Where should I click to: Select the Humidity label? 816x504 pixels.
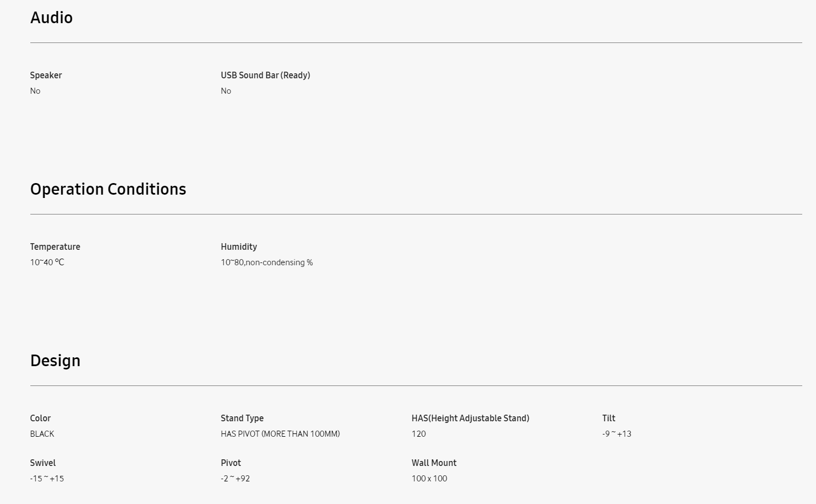[x=239, y=247]
